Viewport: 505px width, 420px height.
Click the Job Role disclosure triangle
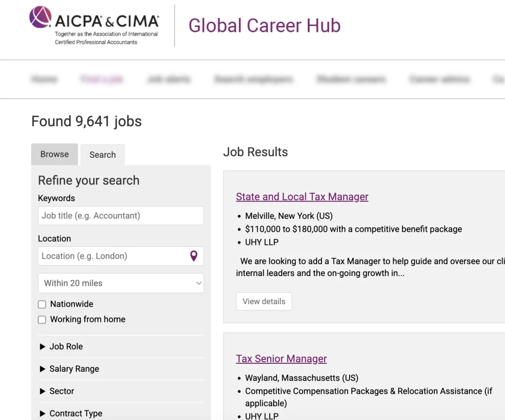pos(42,347)
